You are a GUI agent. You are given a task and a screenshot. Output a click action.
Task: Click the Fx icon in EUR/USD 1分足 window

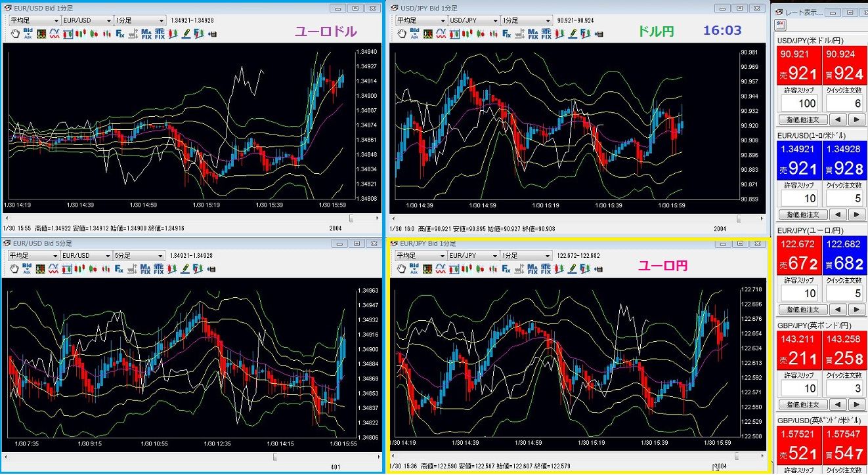(120, 33)
